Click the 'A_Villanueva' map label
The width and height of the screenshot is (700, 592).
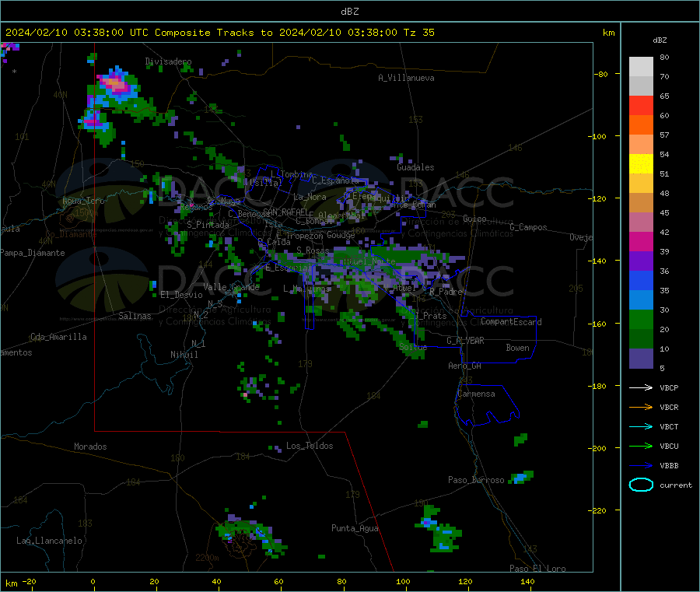coord(406,78)
